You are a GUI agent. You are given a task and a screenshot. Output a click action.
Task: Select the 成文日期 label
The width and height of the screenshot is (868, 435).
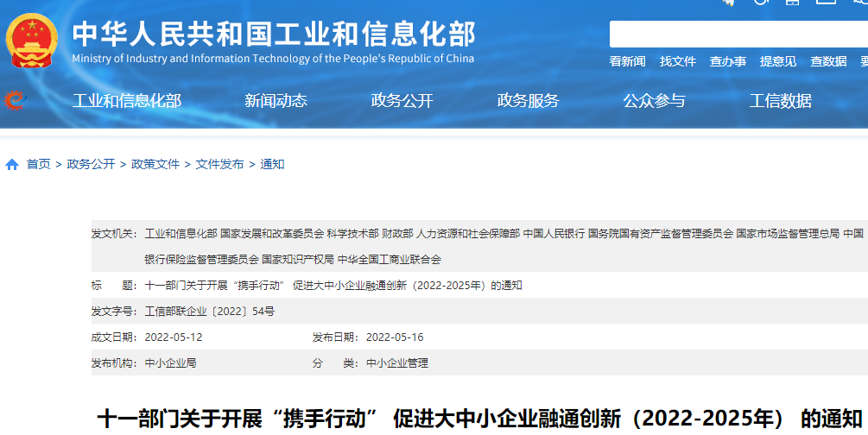pyautogui.click(x=114, y=337)
